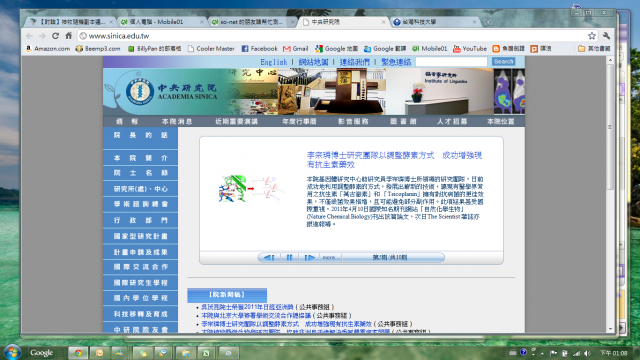640x360 pixels.
Task: Bookmark page with star icon
Action: click(592, 36)
